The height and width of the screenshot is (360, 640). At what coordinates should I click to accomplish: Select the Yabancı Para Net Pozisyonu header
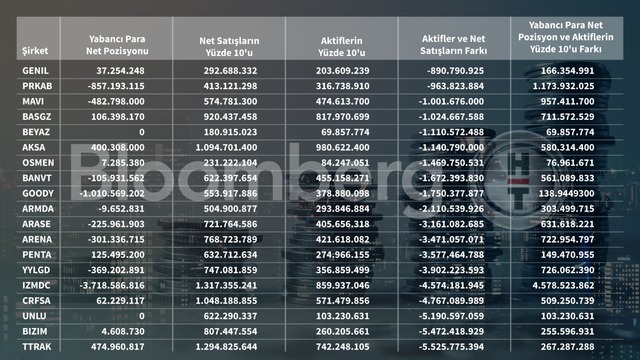[x=117, y=45]
